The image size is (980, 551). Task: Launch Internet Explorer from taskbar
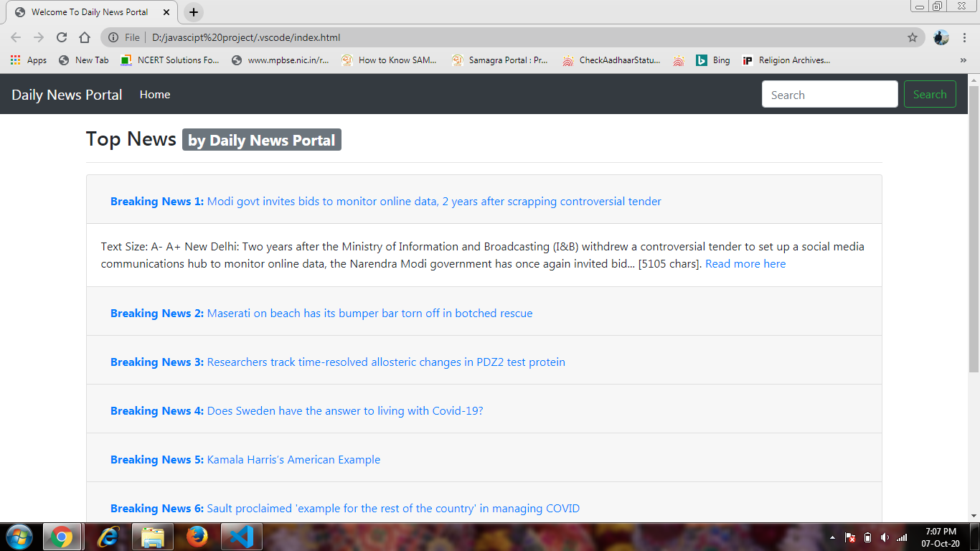[x=108, y=537]
